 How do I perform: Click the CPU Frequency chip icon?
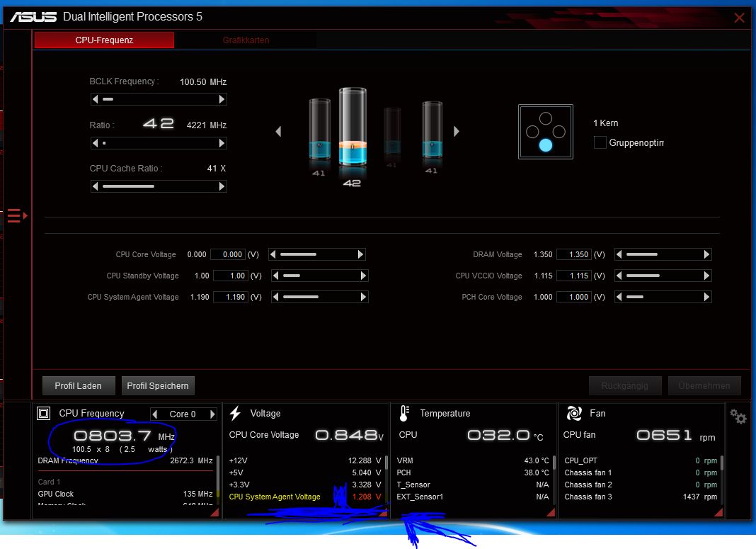43,413
